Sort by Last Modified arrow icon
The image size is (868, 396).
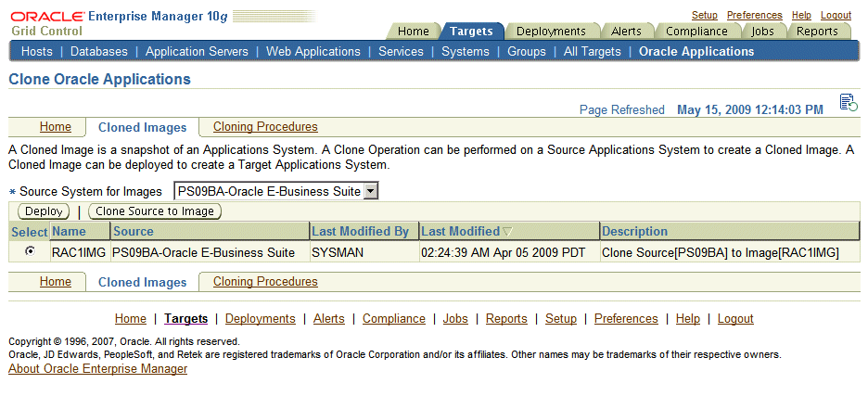(x=507, y=232)
